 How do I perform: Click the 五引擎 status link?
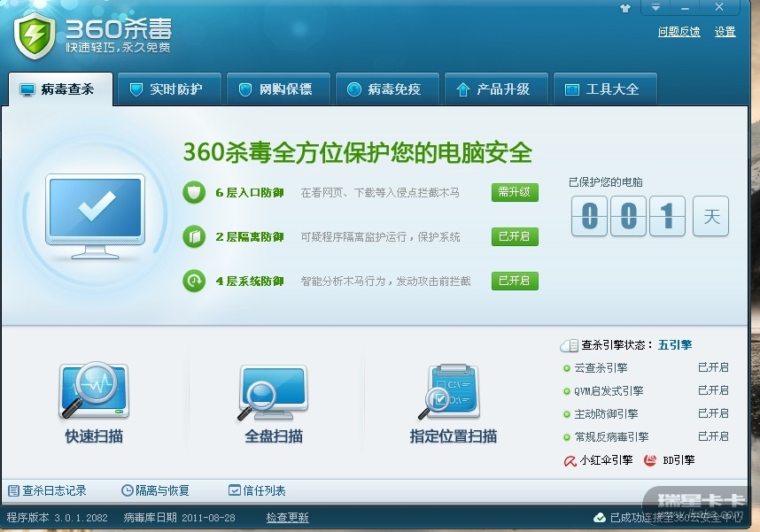[675, 345]
